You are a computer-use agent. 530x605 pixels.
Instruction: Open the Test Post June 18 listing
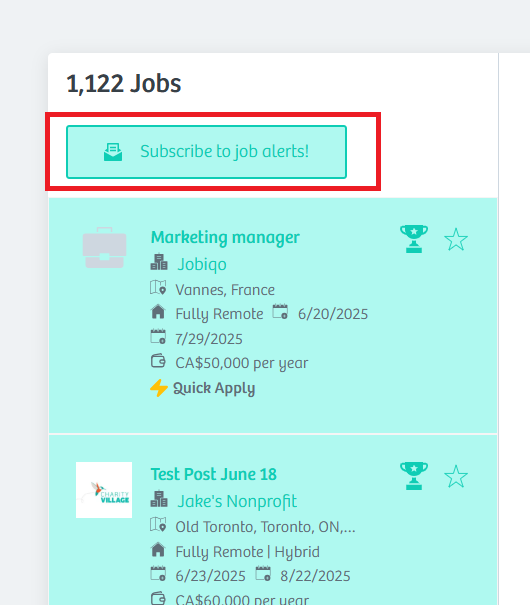click(213, 474)
